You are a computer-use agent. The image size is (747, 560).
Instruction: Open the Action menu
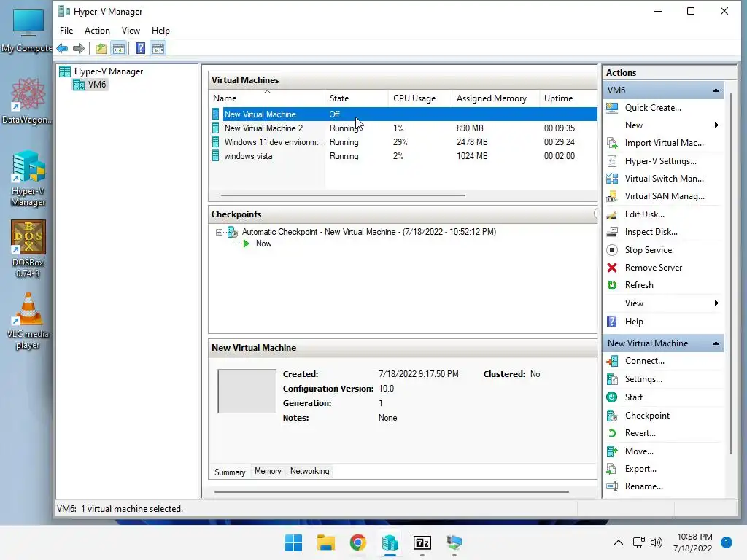[x=97, y=31]
